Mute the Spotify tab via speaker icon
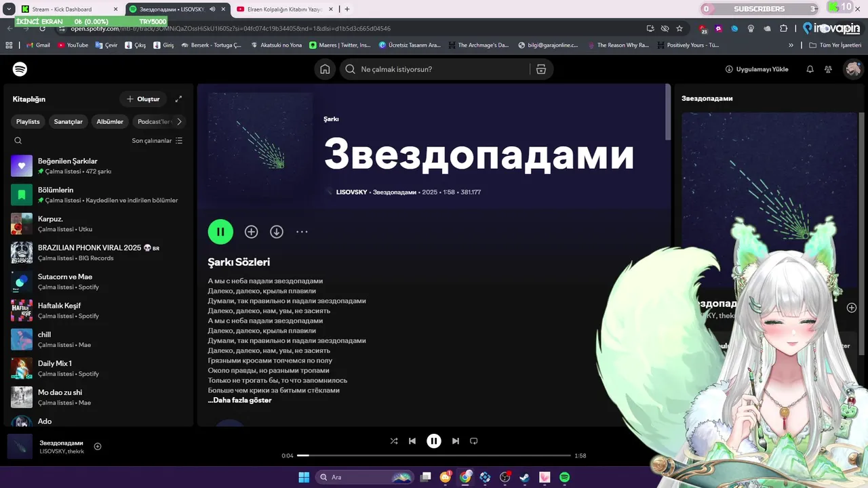Viewport: 868px width, 488px height. click(212, 9)
